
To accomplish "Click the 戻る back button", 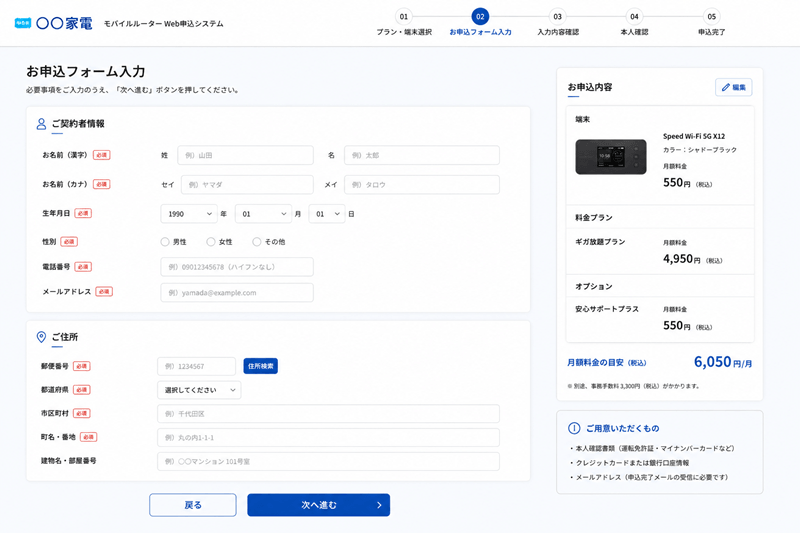I will pos(193,505).
